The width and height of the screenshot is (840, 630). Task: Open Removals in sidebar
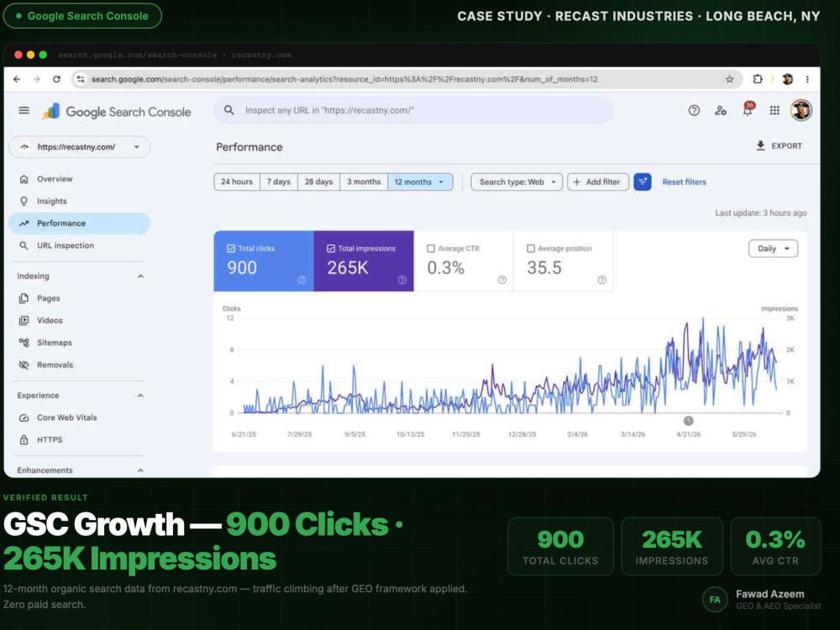pos(79,365)
